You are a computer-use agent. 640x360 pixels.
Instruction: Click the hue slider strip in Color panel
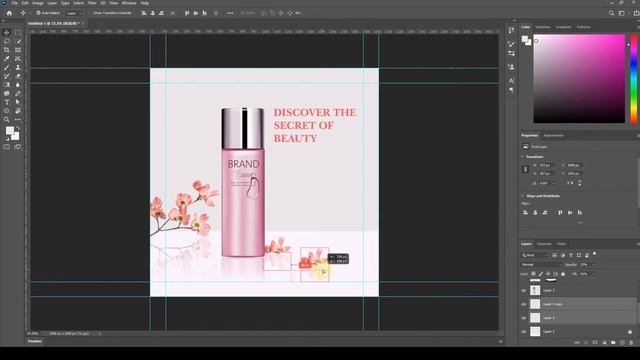point(634,78)
